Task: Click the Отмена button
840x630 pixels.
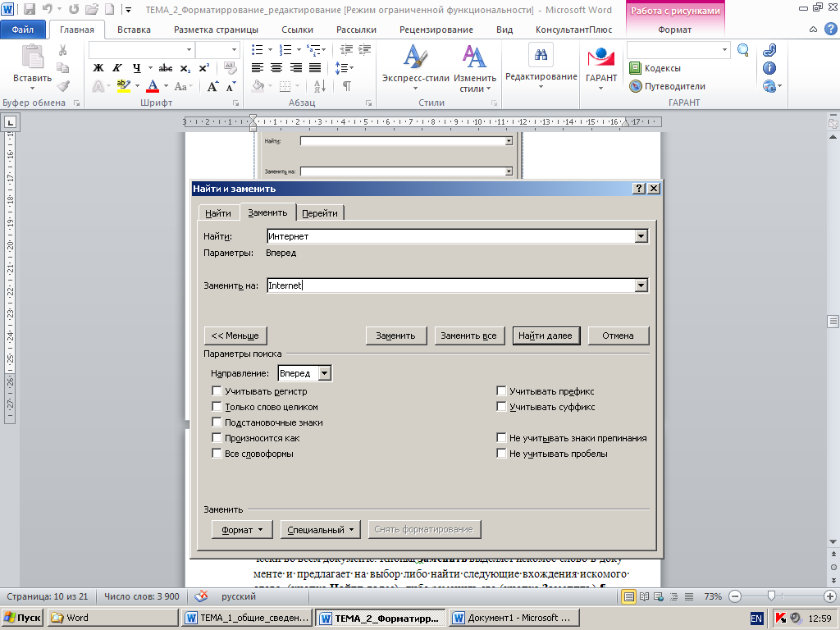Action: coord(619,336)
